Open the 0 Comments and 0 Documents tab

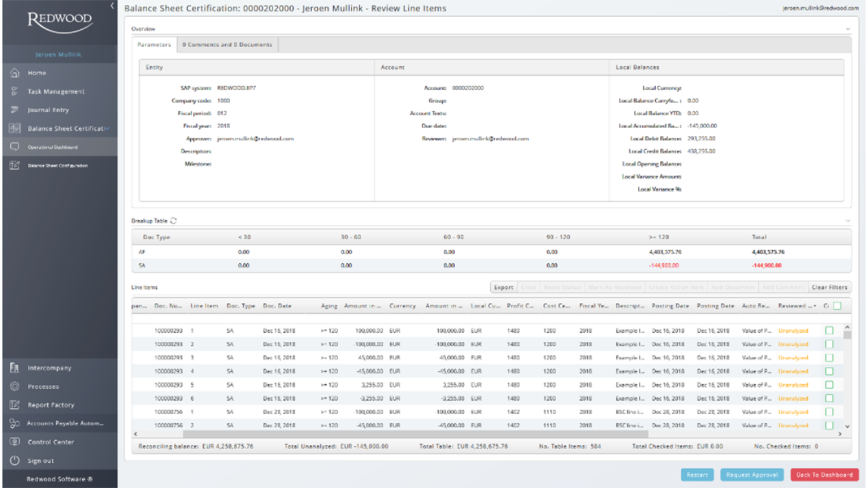pyautogui.click(x=227, y=45)
